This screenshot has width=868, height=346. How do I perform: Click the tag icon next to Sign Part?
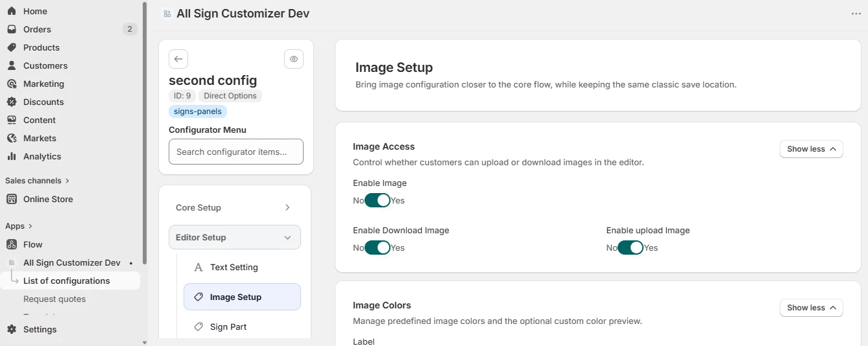199,327
